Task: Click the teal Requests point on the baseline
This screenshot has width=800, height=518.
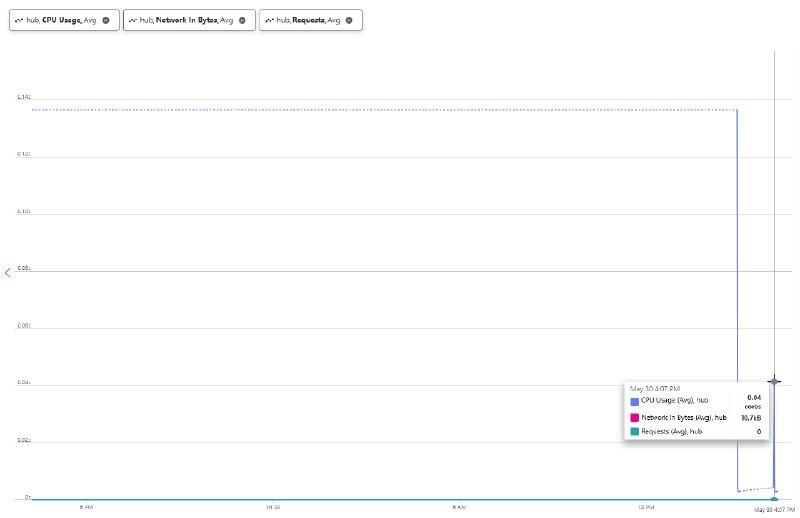Action: (774, 499)
